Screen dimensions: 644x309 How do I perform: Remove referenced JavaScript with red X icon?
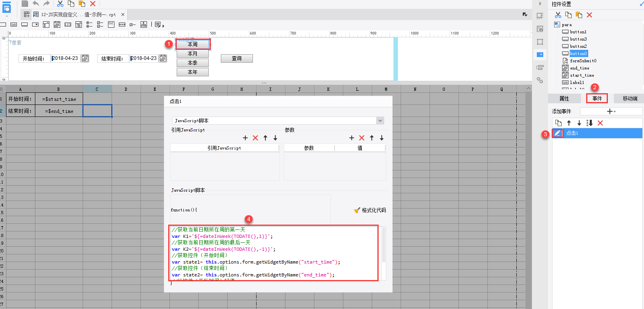pyautogui.click(x=255, y=138)
